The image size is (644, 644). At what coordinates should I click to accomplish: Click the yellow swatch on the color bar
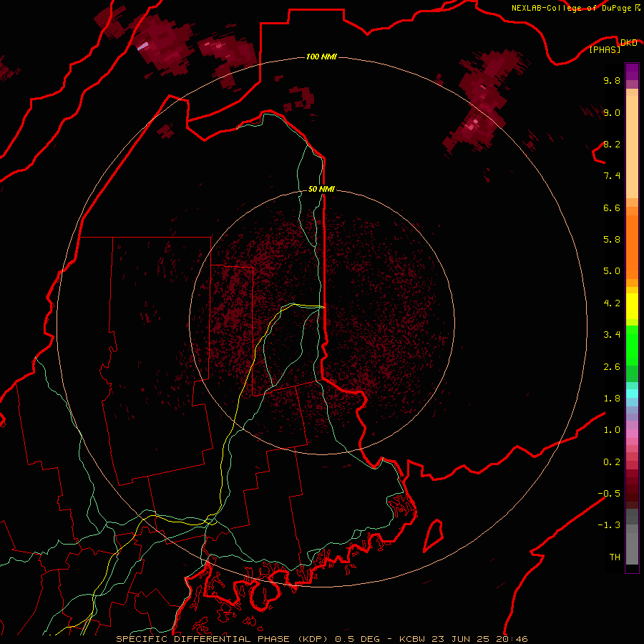[632, 306]
